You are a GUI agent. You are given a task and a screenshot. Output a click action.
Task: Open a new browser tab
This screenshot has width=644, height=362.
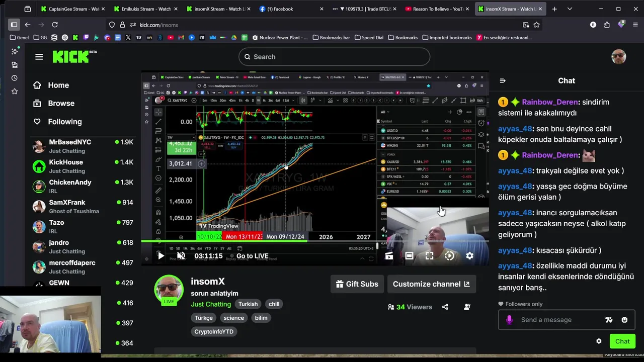[x=554, y=9]
